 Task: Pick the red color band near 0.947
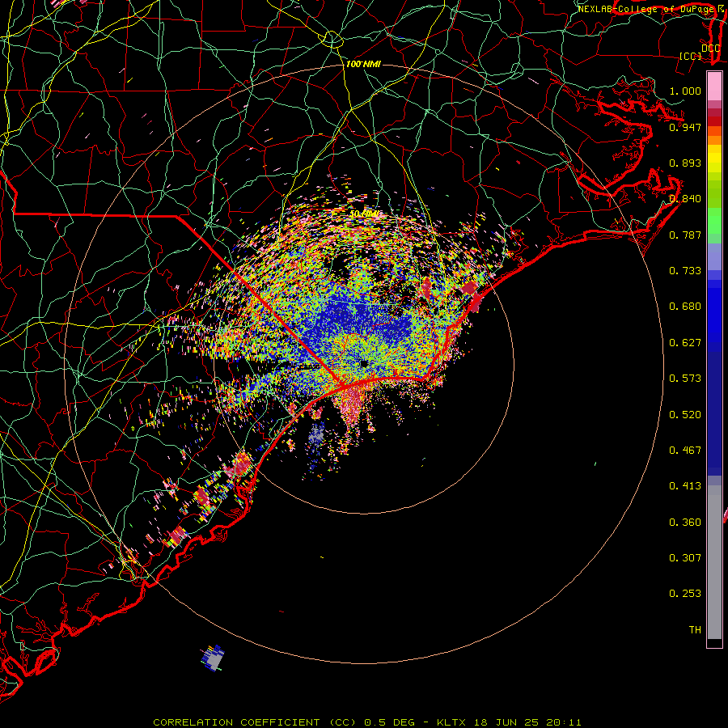(x=714, y=121)
